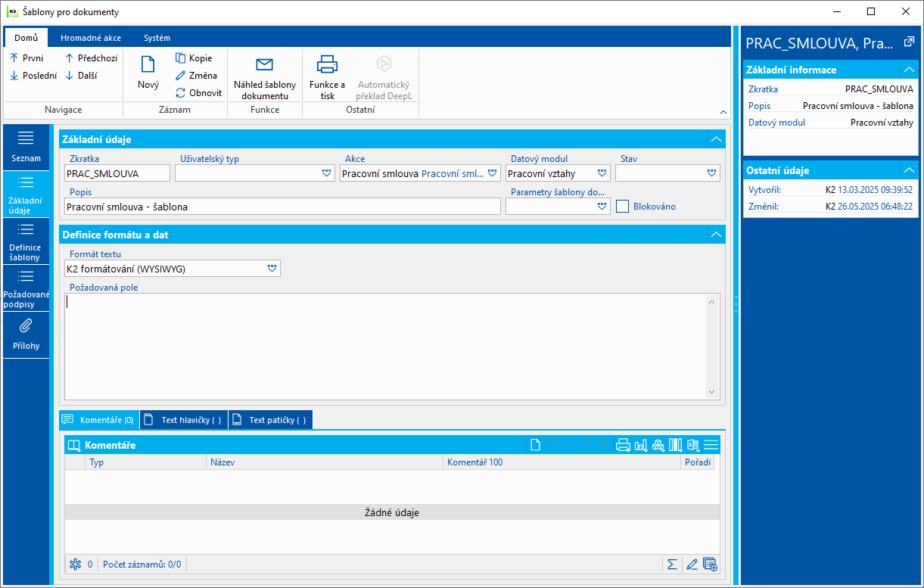
Task: Select the Text patičky tab
Action: click(271, 419)
